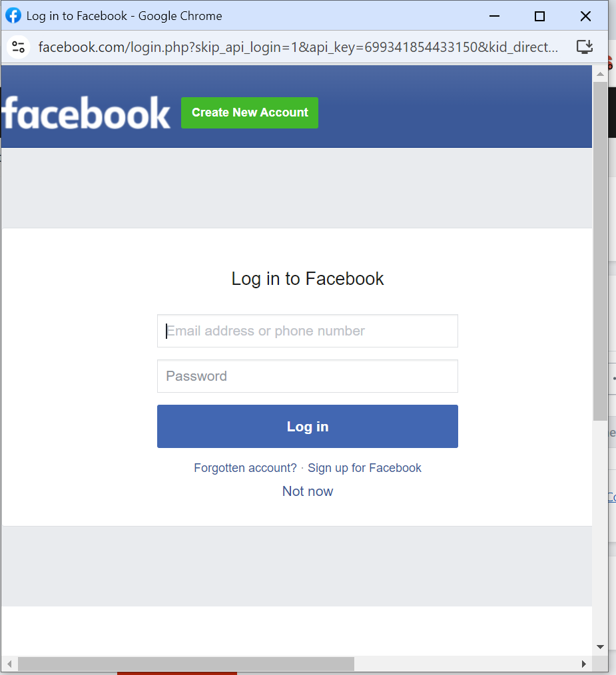Screen dimensions: 616x675
Task: Focus the Email address or phone number field
Action: click(x=308, y=331)
